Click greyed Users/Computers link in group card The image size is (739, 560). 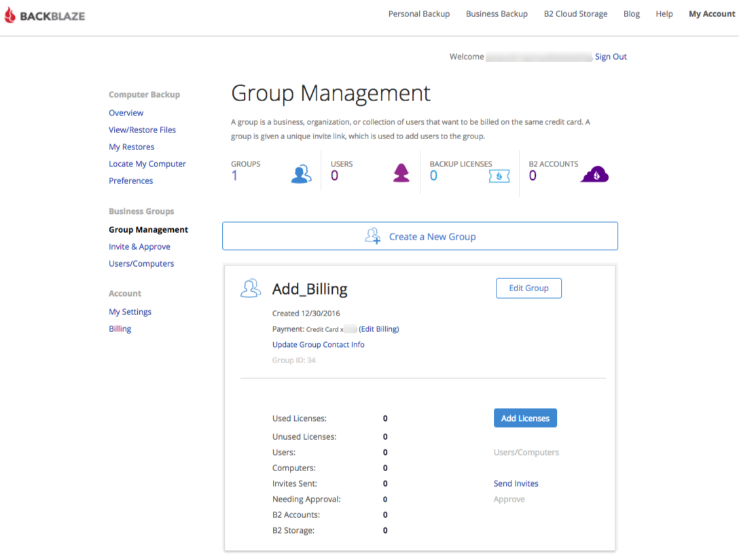click(526, 453)
